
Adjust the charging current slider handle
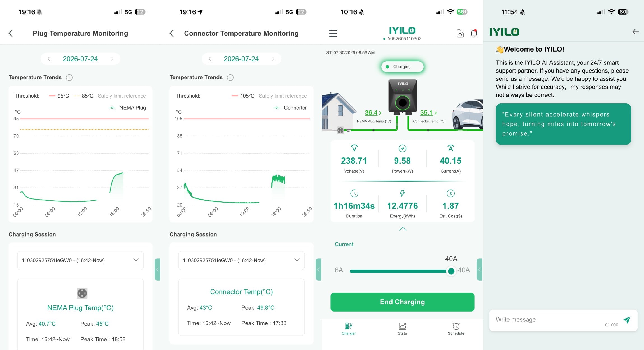(451, 271)
